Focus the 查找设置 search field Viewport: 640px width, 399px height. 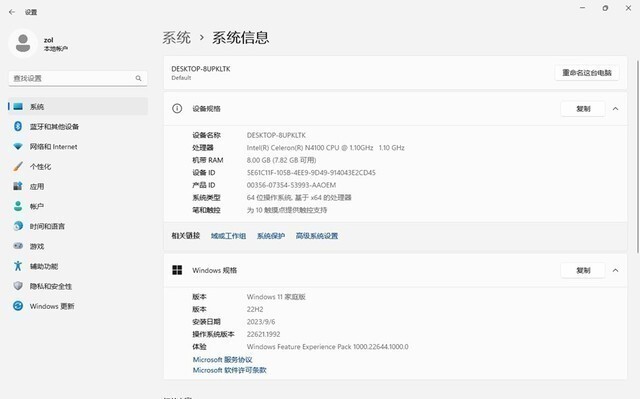coord(78,78)
